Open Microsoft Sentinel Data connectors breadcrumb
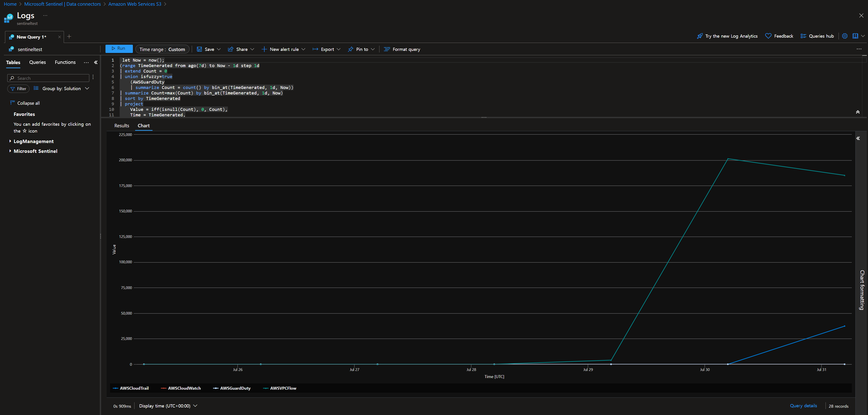The width and height of the screenshot is (868, 415). click(x=62, y=4)
